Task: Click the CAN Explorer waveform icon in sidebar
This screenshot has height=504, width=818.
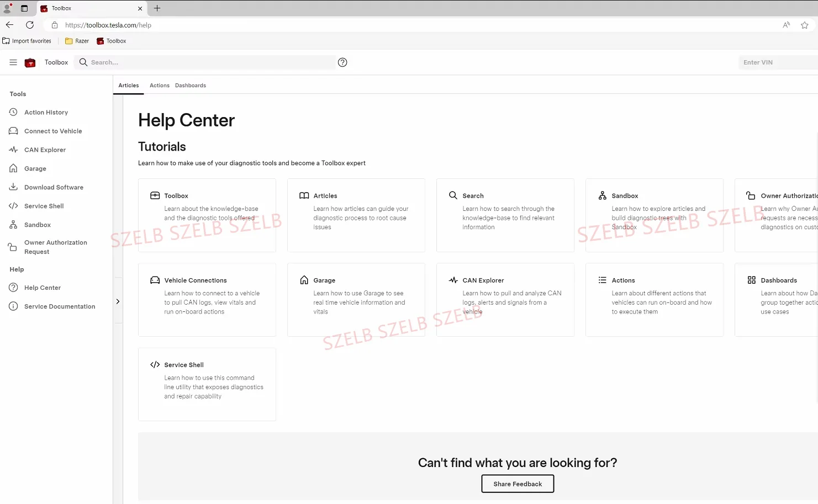Action: tap(13, 150)
